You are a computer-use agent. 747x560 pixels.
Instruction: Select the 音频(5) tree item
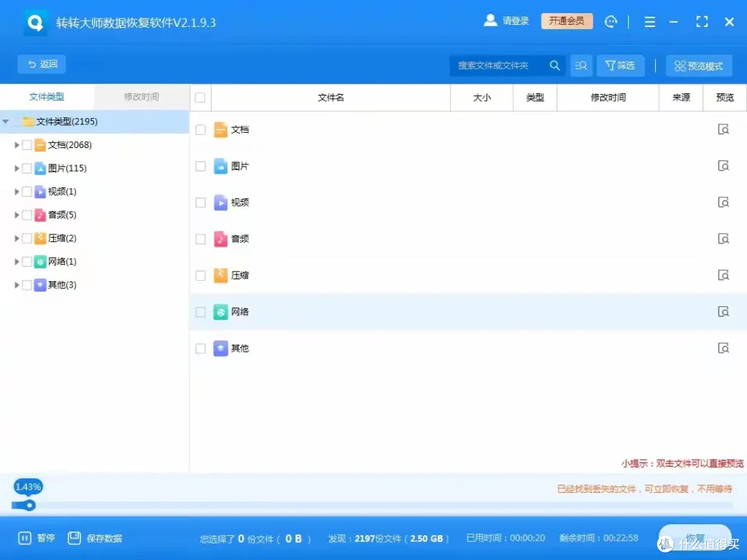point(62,215)
